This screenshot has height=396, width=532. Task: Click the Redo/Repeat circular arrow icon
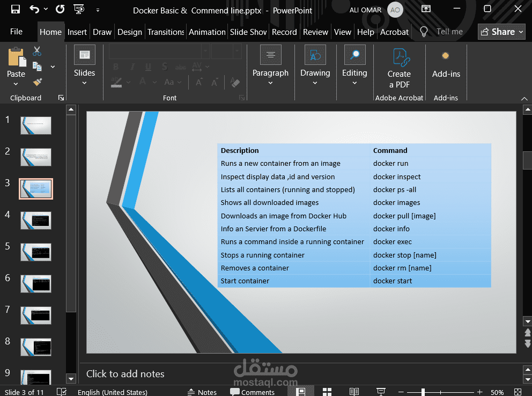coord(60,10)
